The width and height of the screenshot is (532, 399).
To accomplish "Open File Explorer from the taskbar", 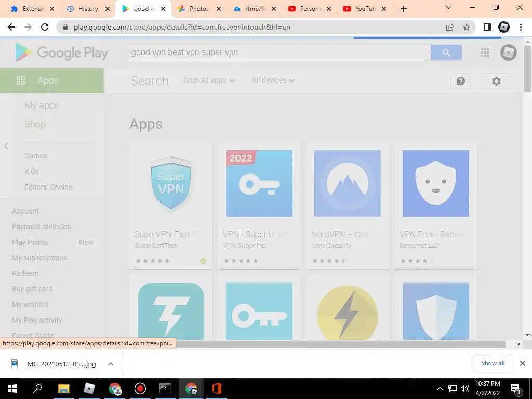I will click(x=63, y=389).
